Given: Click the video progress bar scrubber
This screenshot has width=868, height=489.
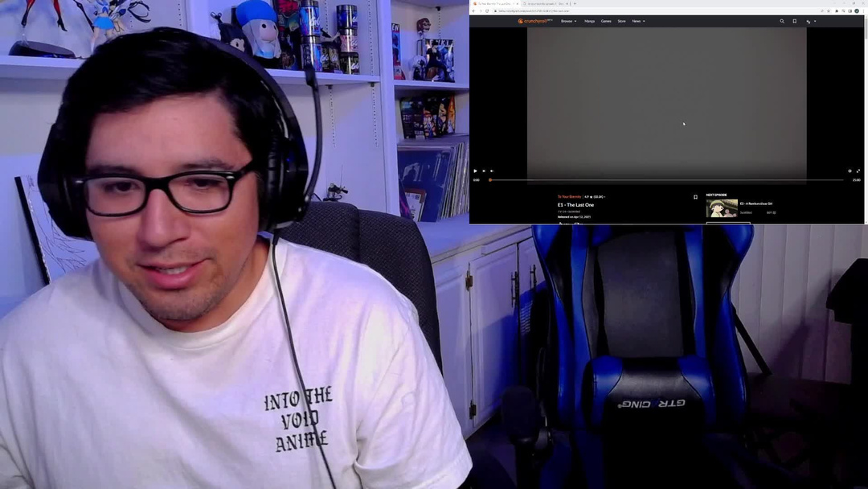Looking at the screenshot, I should coord(490,180).
